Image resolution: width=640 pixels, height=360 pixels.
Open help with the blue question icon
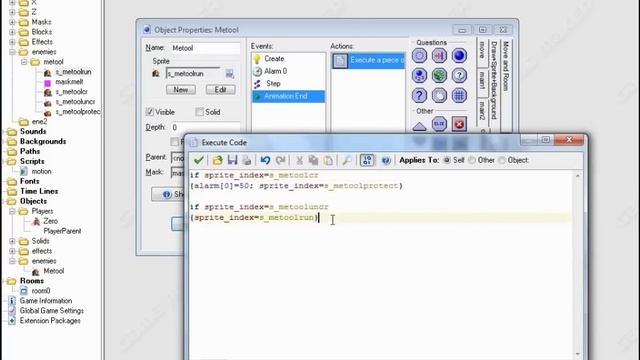pos(386,160)
